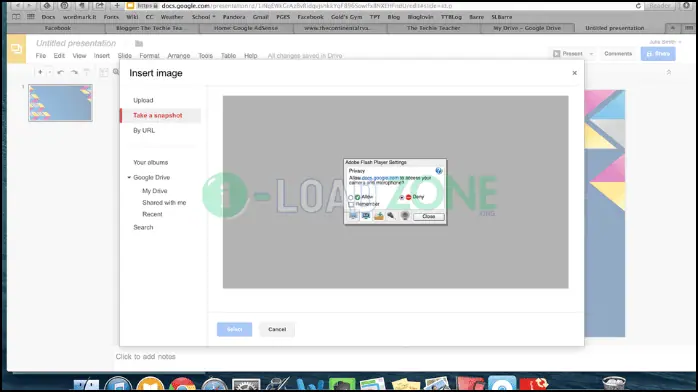Open the Pandora bookmark

pos(234,17)
